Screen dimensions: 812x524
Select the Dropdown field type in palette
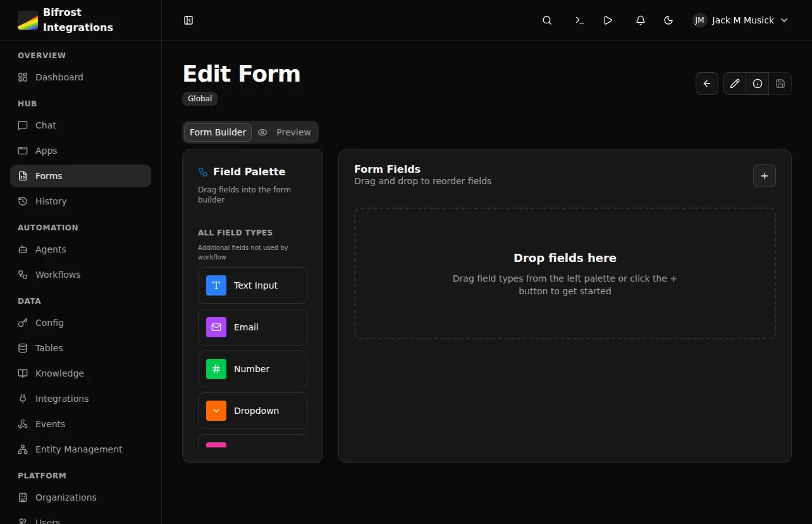pyautogui.click(x=252, y=410)
